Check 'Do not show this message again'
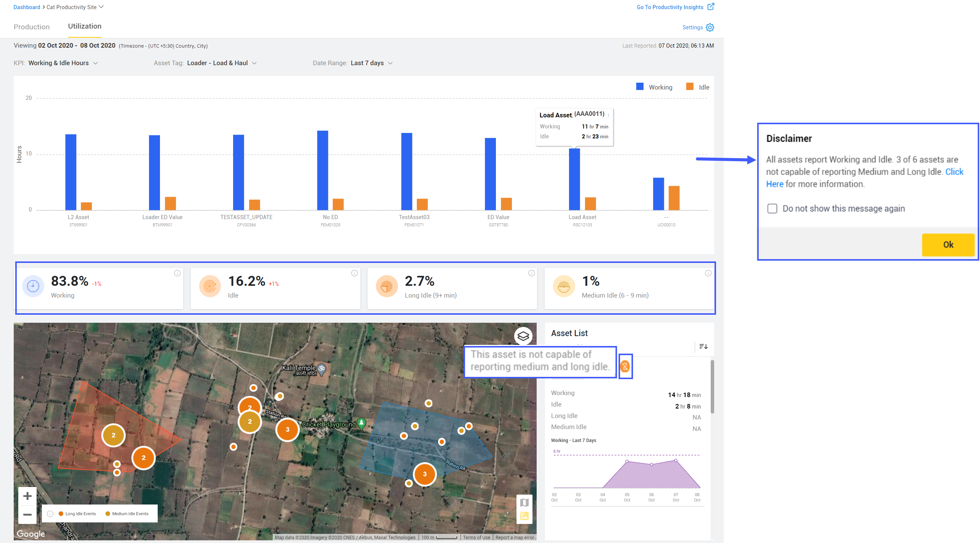Screen dimensions: 980x543 (772, 208)
